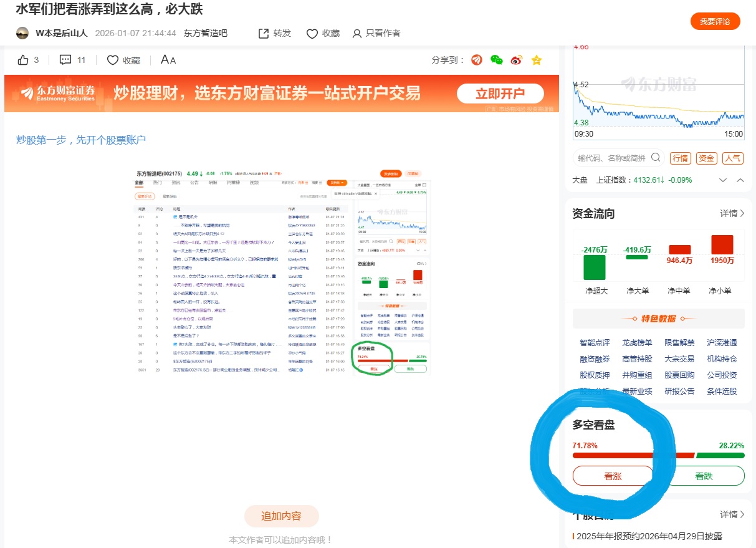Open 并购重组 link

[637, 375]
